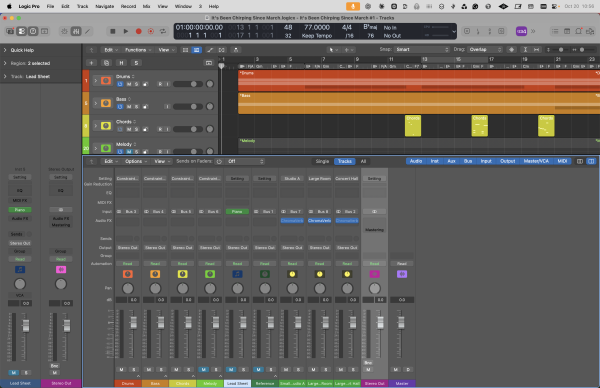Click the Concert Hall setting button

click(347, 179)
